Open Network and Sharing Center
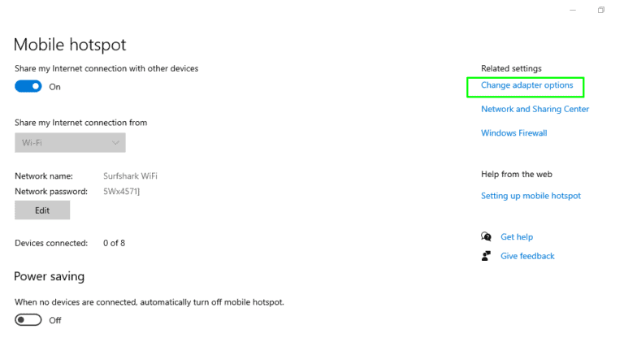The height and width of the screenshot is (364, 624). (535, 109)
